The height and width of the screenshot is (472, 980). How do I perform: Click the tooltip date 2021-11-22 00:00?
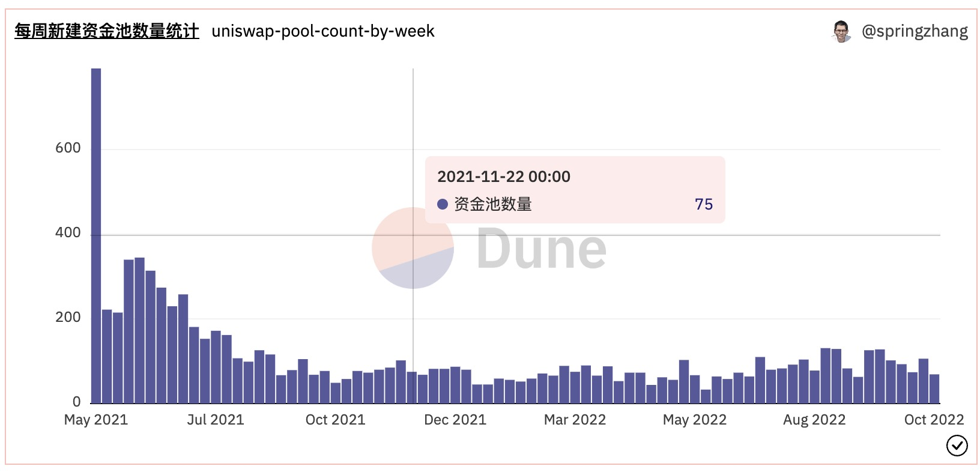tap(503, 177)
